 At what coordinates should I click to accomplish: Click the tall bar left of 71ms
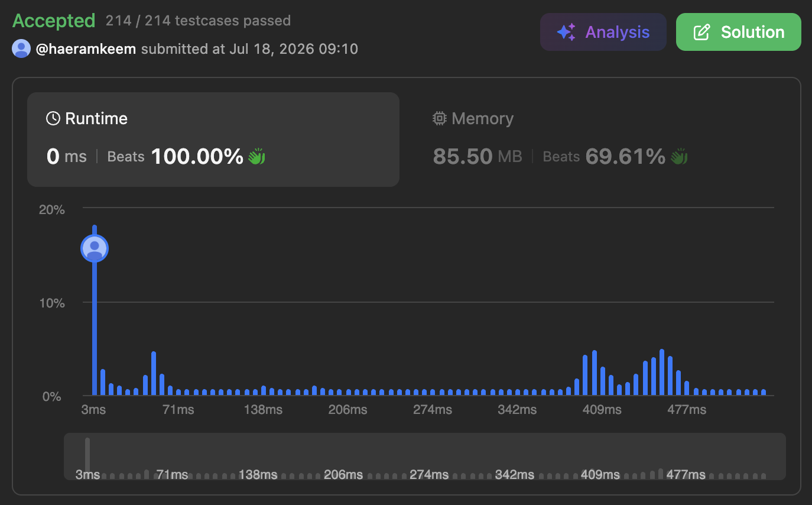pos(154,374)
